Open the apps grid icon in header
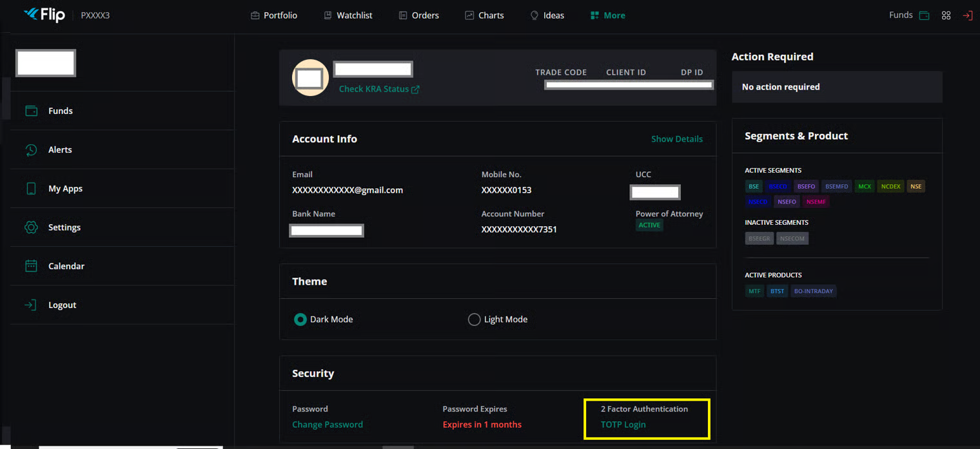This screenshot has width=980, height=449. click(946, 15)
